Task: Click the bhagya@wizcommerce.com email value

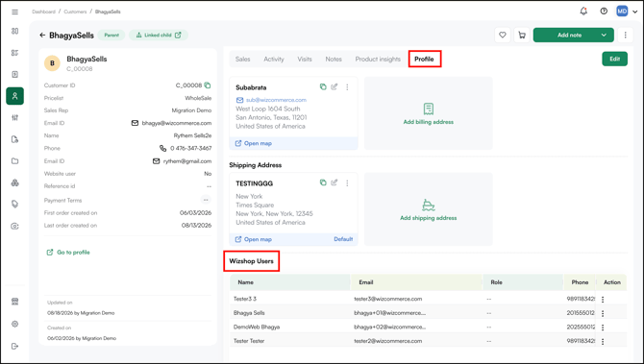Action: tap(177, 123)
